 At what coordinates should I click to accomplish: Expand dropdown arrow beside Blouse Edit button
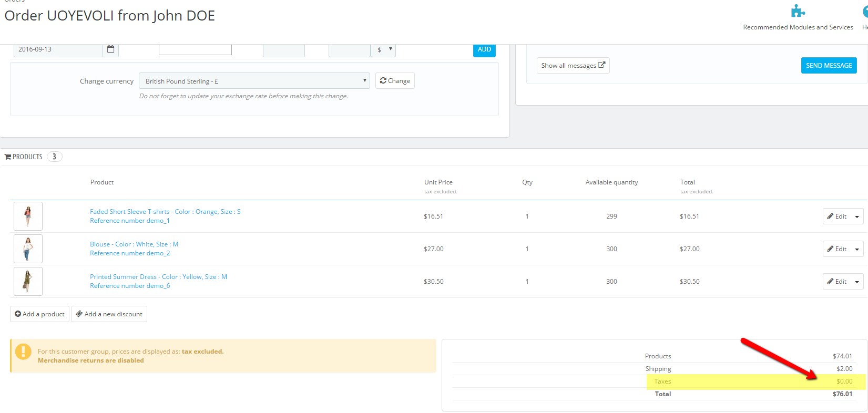point(857,250)
